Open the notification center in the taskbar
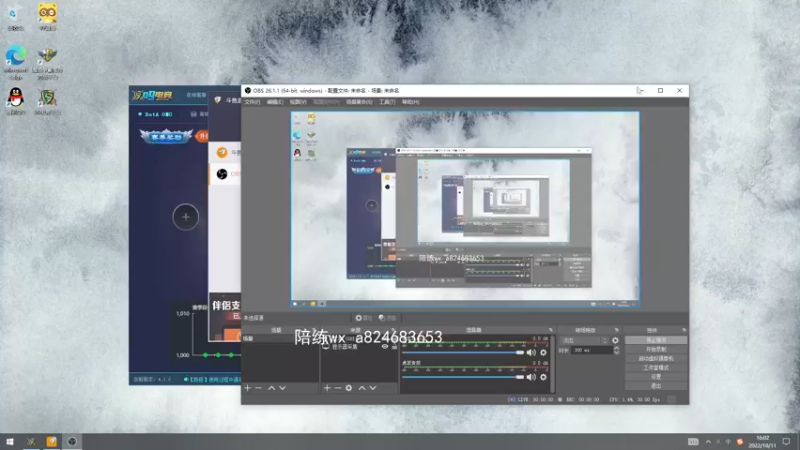The height and width of the screenshot is (450, 800). click(786, 441)
